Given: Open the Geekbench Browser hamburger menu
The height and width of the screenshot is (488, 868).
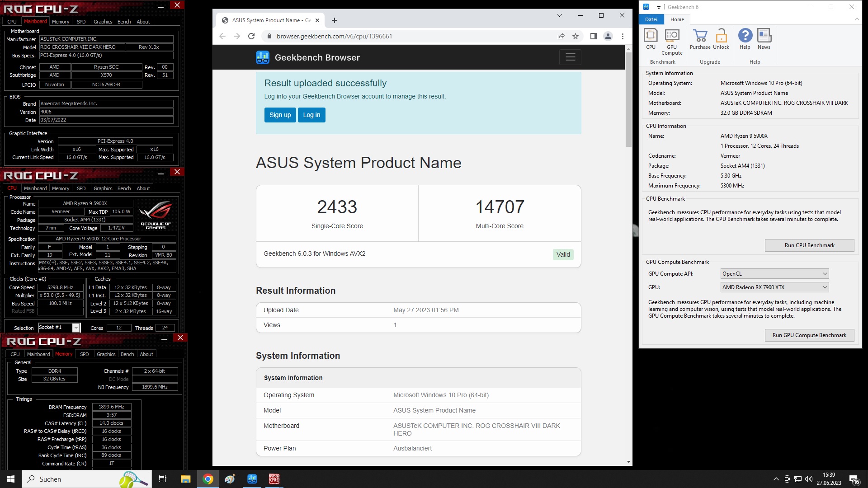Looking at the screenshot, I should [571, 57].
